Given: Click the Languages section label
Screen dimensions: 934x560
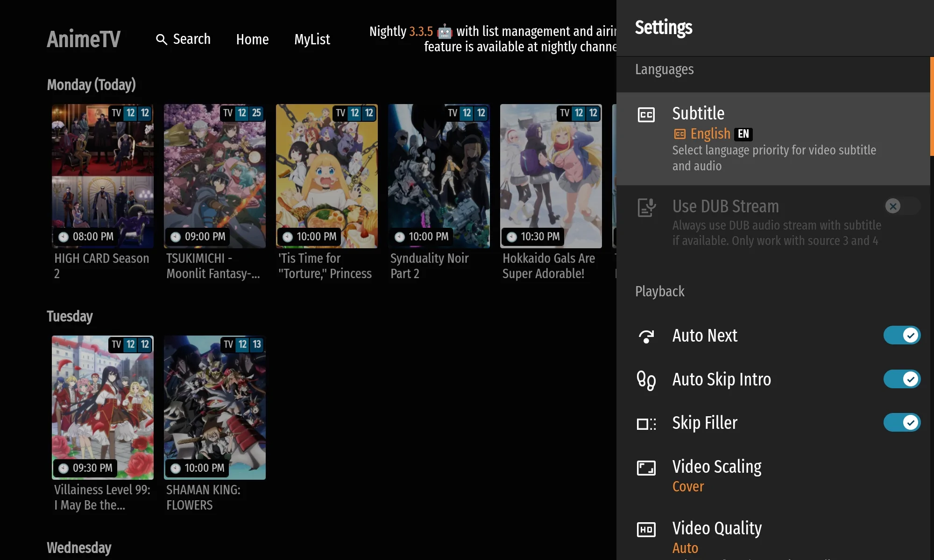Looking at the screenshot, I should [x=664, y=70].
